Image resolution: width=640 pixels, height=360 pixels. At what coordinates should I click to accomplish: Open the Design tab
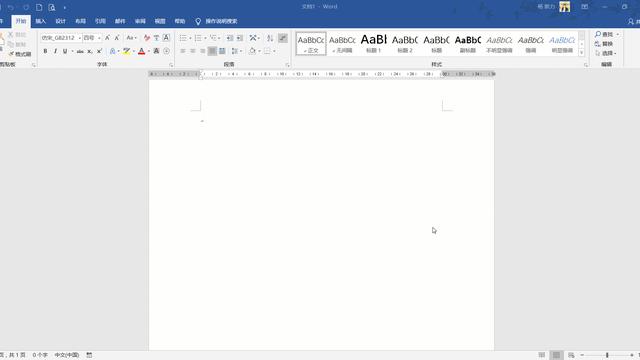[60, 21]
